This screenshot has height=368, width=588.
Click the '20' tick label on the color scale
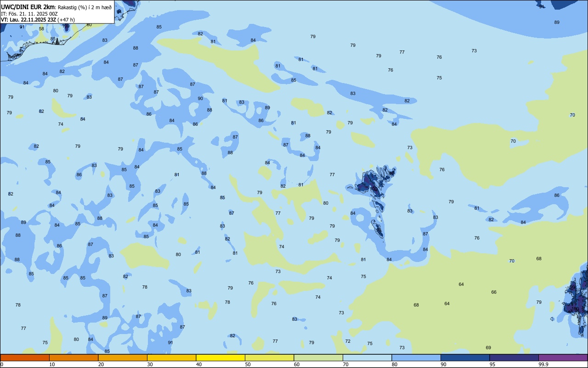pyautogui.click(x=101, y=364)
